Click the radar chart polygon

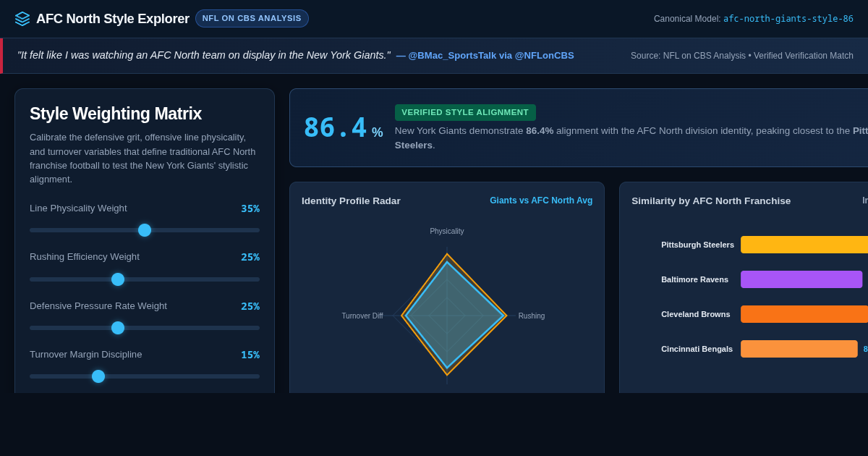point(454,315)
